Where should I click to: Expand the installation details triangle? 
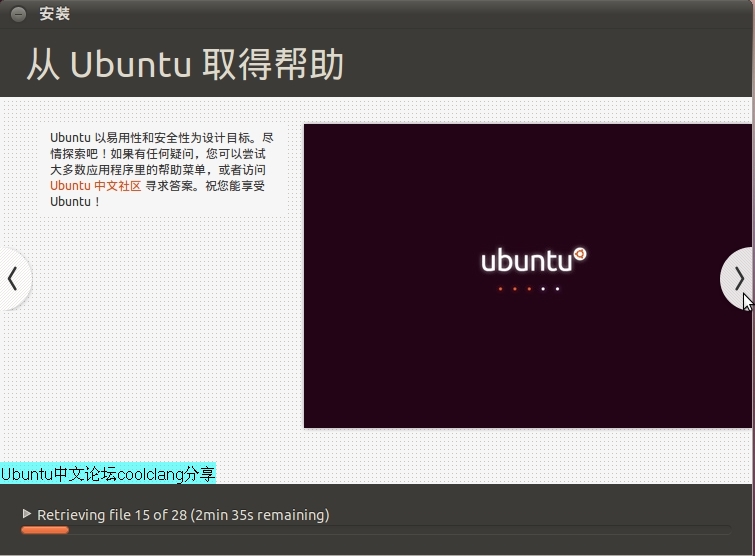(x=27, y=514)
